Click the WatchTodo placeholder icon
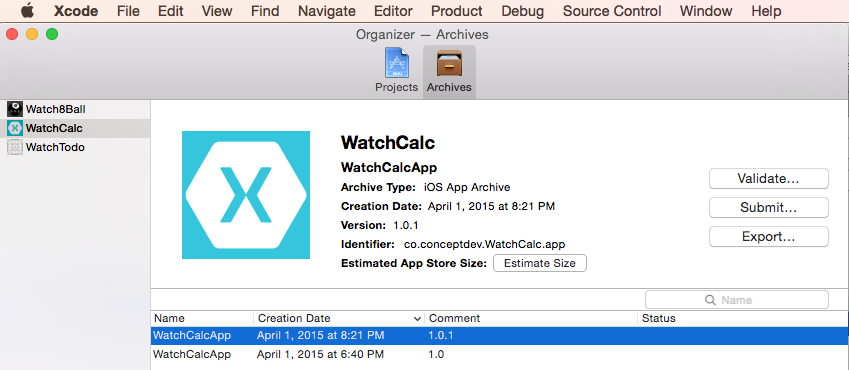The height and width of the screenshot is (370, 849). tap(15, 147)
